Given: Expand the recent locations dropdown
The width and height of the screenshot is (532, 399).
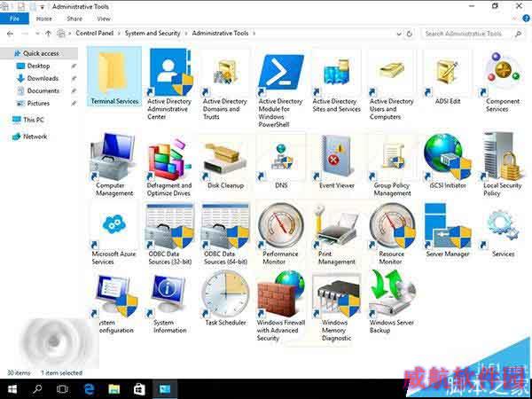Looking at the screenshot, I should tap(37, 34).
